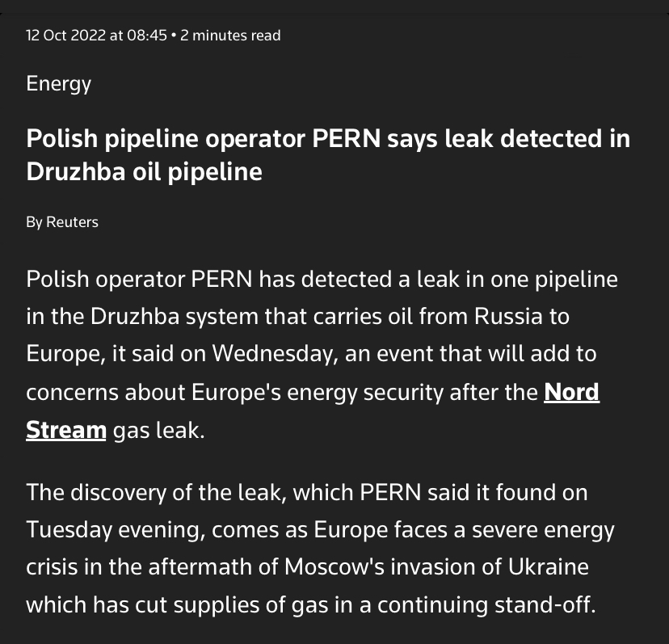Click the 08:45 time in the date line
669x644 pixels.
[147, 35]
